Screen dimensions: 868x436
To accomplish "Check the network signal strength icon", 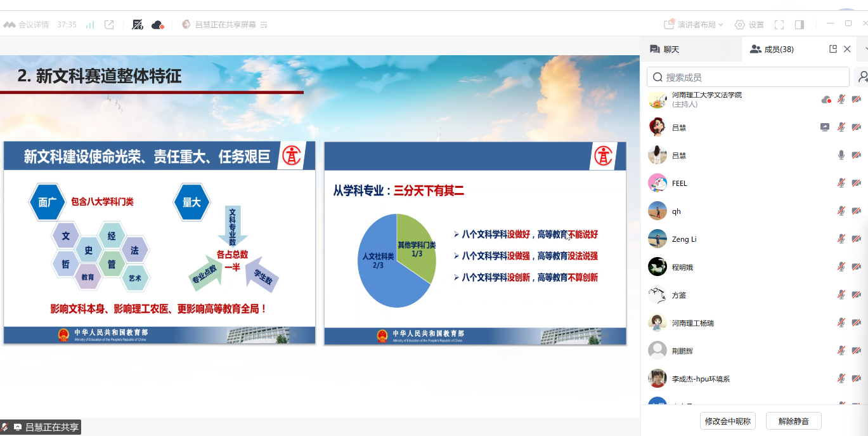I will click(x=90, y=25).
